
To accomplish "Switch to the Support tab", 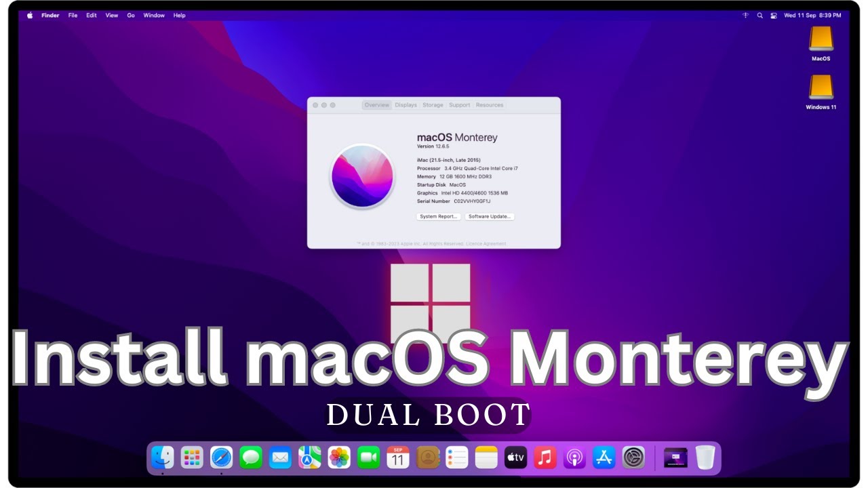I will point(459,105).
